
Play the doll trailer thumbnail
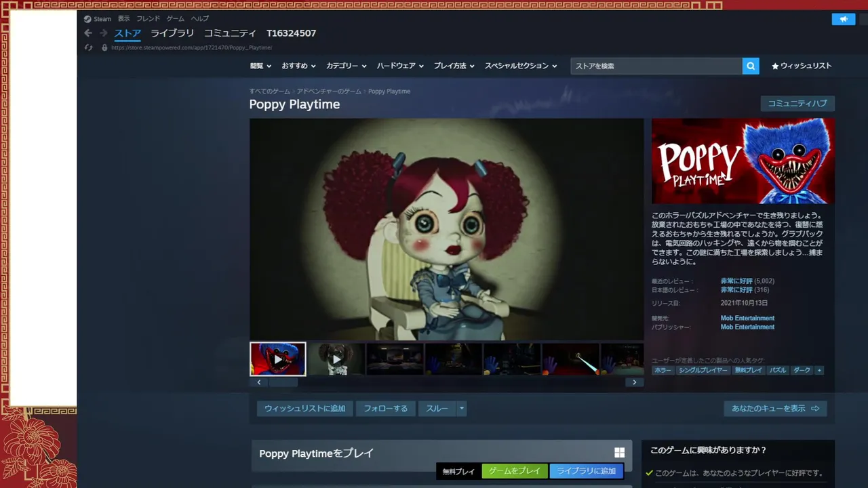pos(337,359)
